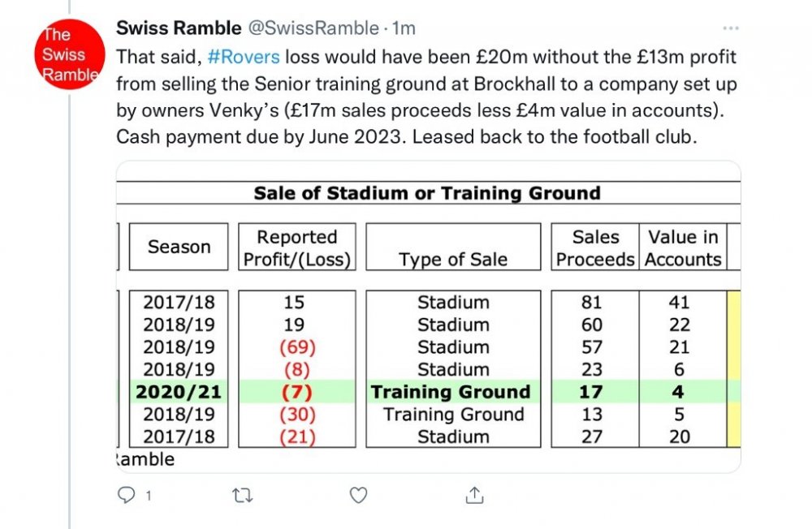
Task: Click the Swiss Ramble display name
Action: [179, 28]
